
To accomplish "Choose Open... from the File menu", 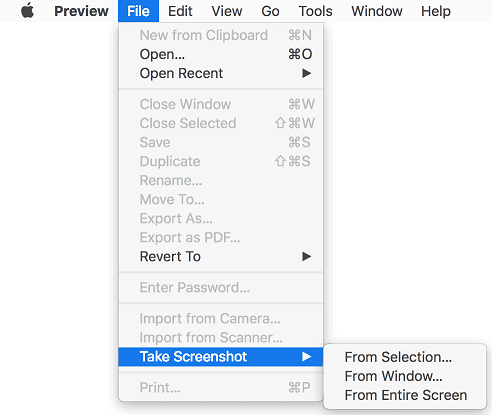I will click(221, 54).
